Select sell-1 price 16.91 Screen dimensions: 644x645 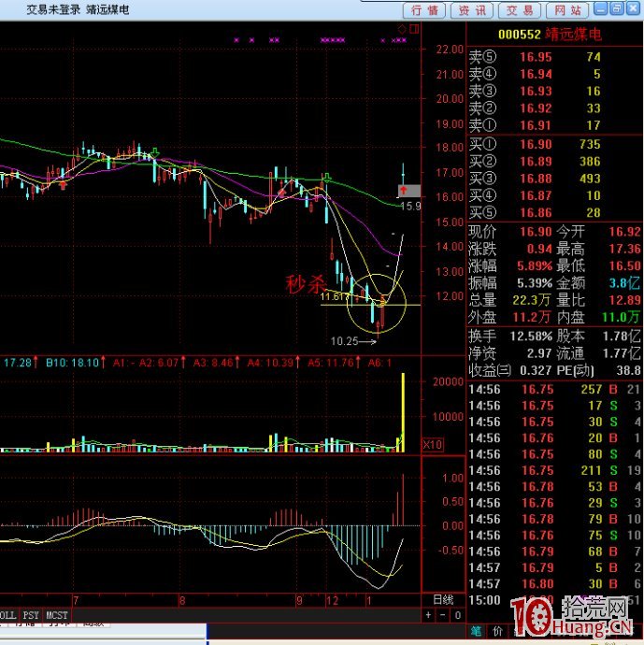(x=536, y=125)
